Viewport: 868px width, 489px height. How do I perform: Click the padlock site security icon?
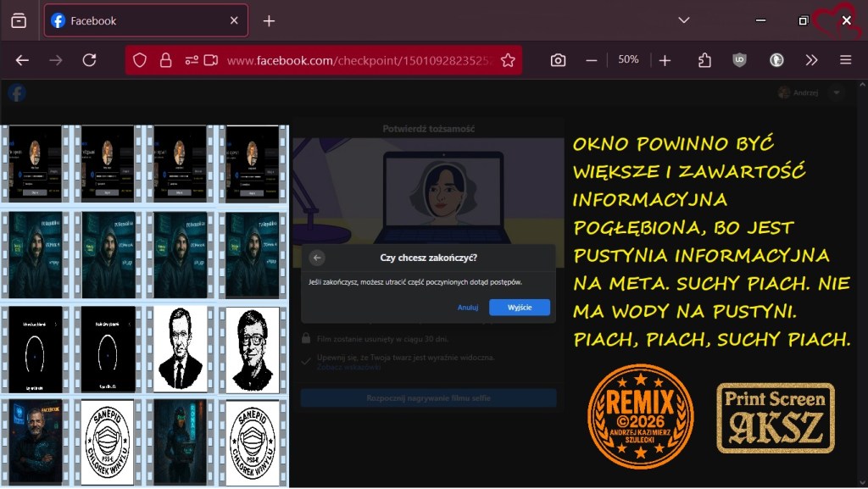(x=165, y=60)
